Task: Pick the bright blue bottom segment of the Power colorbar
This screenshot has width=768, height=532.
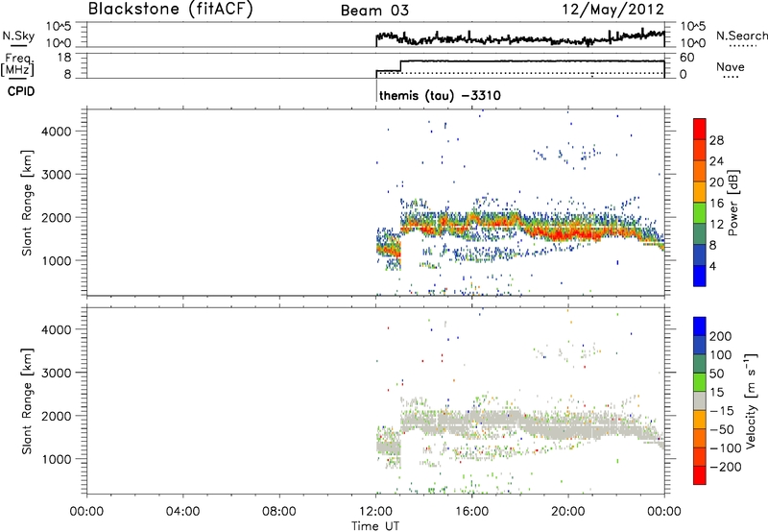Action: coord(700,276)
